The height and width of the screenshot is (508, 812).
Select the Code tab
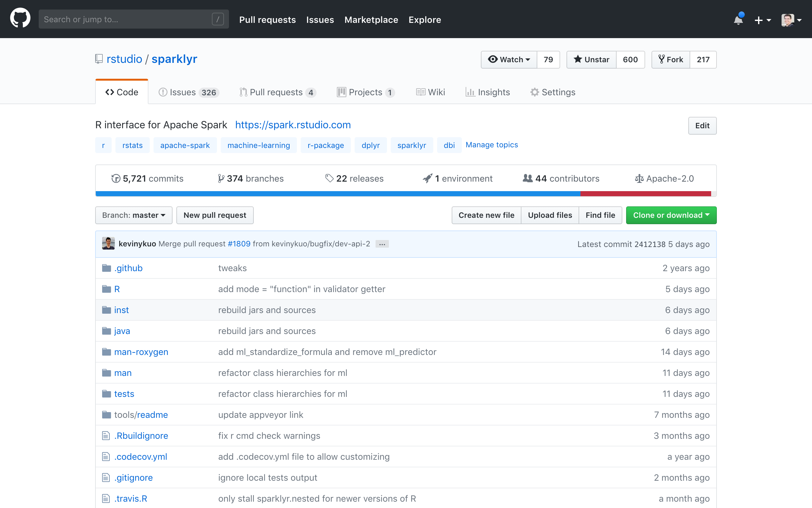[122, 92]
